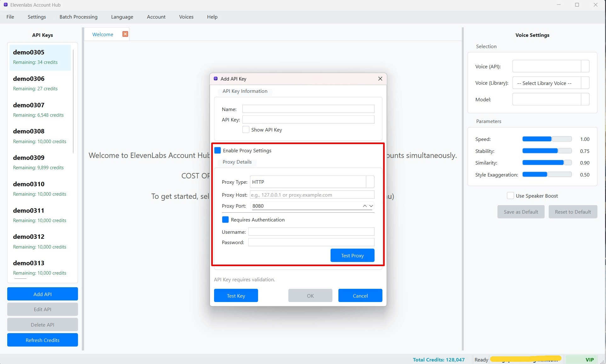Screen dimensions: 606x364
Task: Click the proxy Password field
Action: (311, 242)
